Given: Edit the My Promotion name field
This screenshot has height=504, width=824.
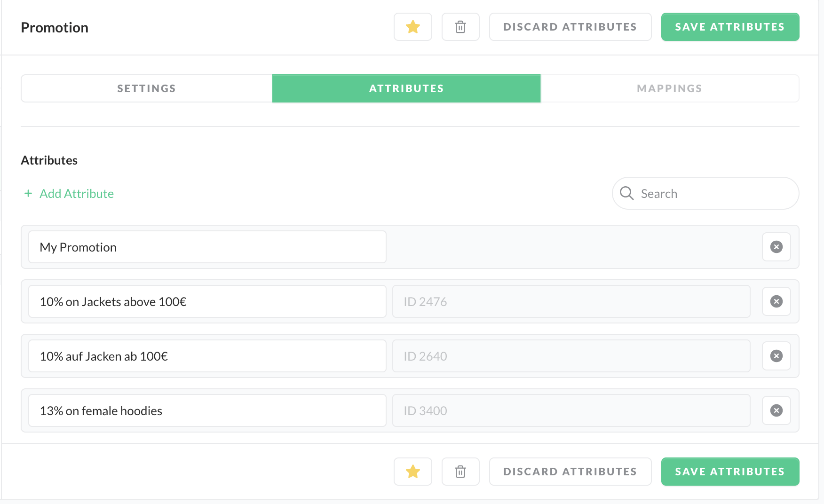Looking at the screenshot, I should [207, 247].
